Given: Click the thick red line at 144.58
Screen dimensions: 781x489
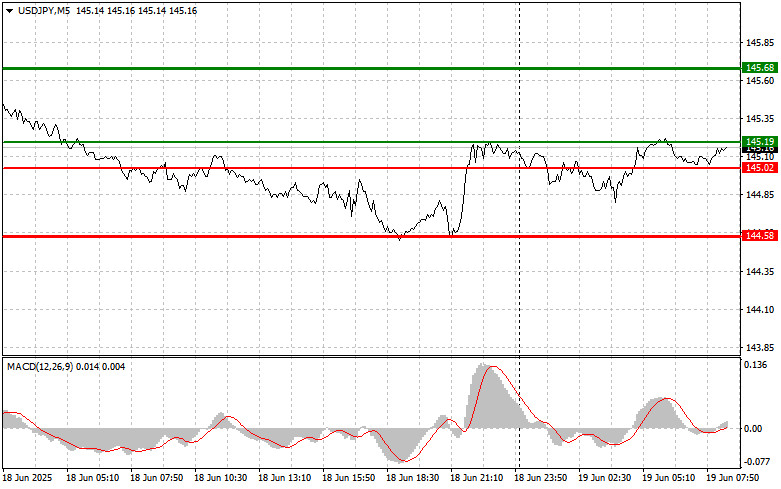Looking at the screenshot, I should [250, 236].
